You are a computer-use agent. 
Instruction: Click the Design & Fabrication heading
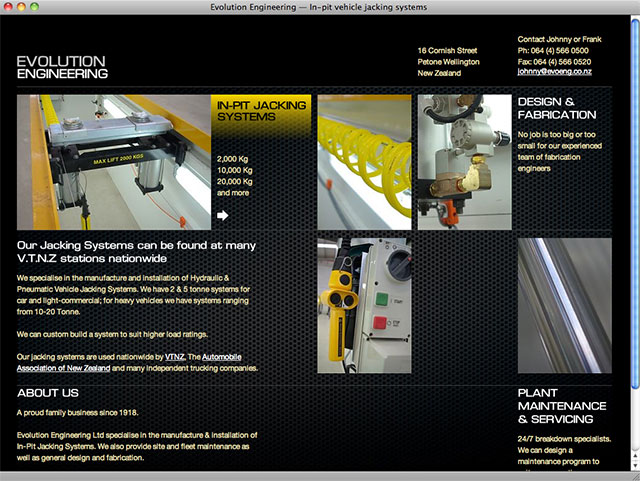557,108
